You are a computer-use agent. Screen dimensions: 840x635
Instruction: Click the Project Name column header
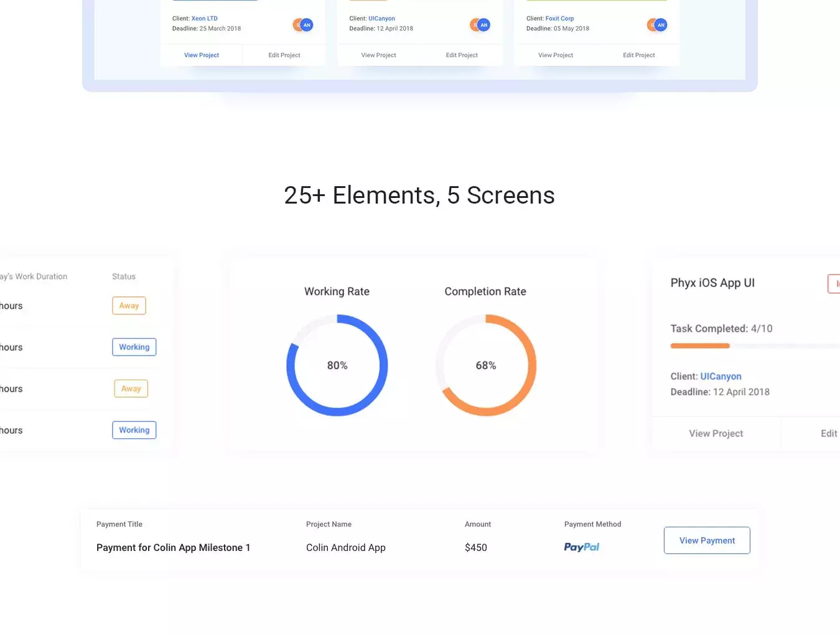[x=329, y=524]
